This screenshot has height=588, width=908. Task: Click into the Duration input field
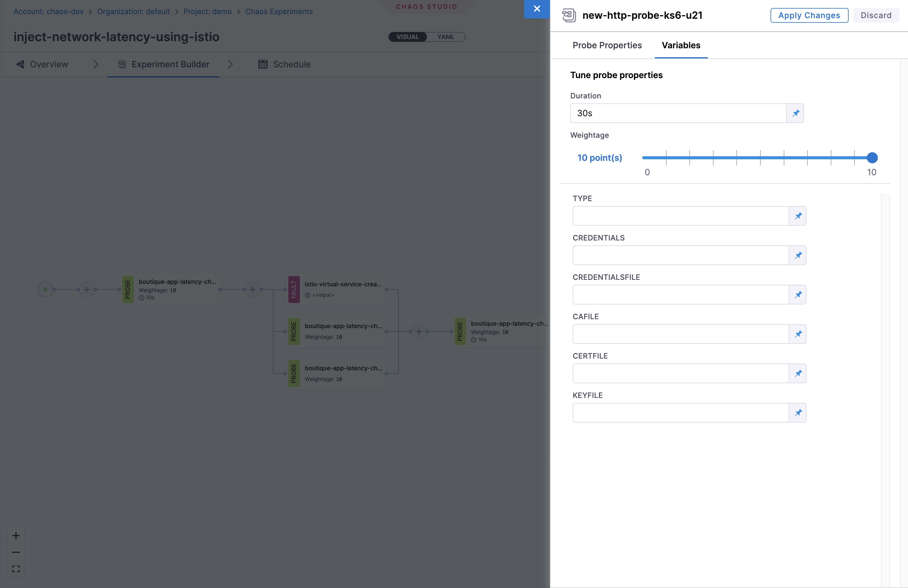click(x=678, y=113)
